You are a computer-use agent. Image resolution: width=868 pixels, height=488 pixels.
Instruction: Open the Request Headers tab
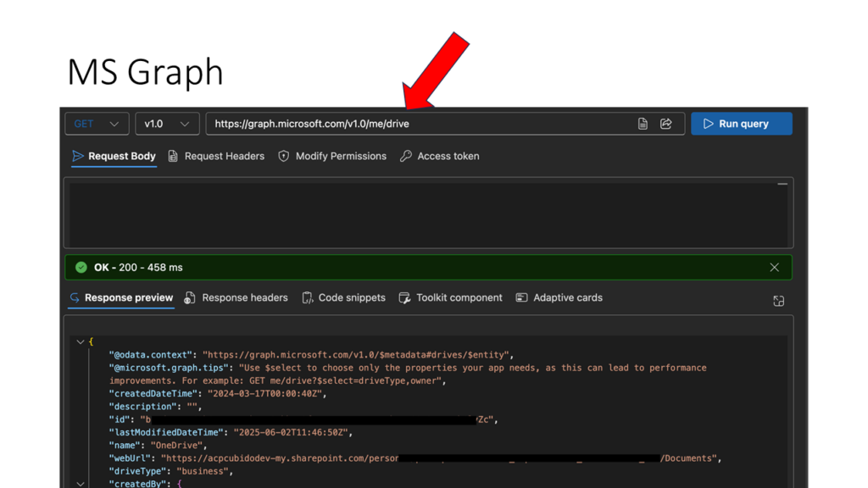tap(216, 156)
